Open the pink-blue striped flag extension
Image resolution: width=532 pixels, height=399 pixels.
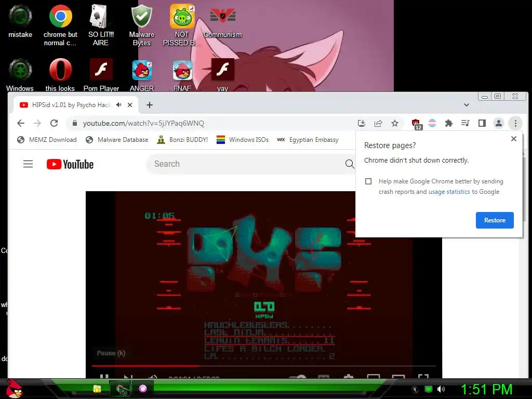pyautogui.click(x=432, y=123)
